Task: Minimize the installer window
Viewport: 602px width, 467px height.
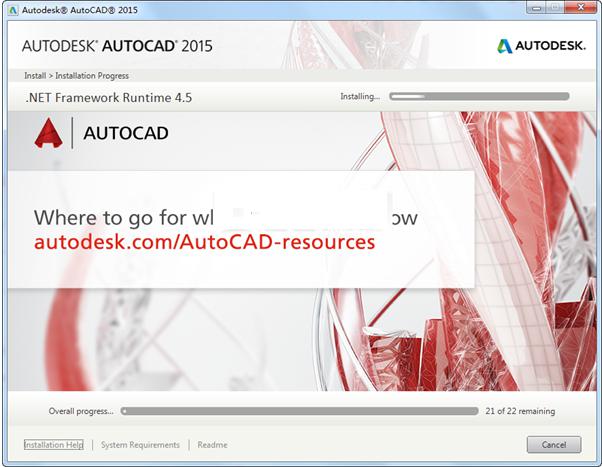Action: click(529, 9)
